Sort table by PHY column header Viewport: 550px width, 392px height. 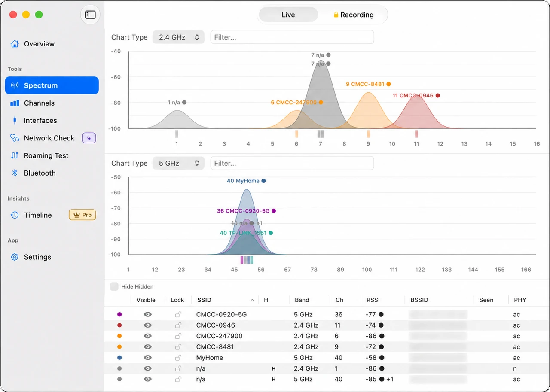(520, 300)
